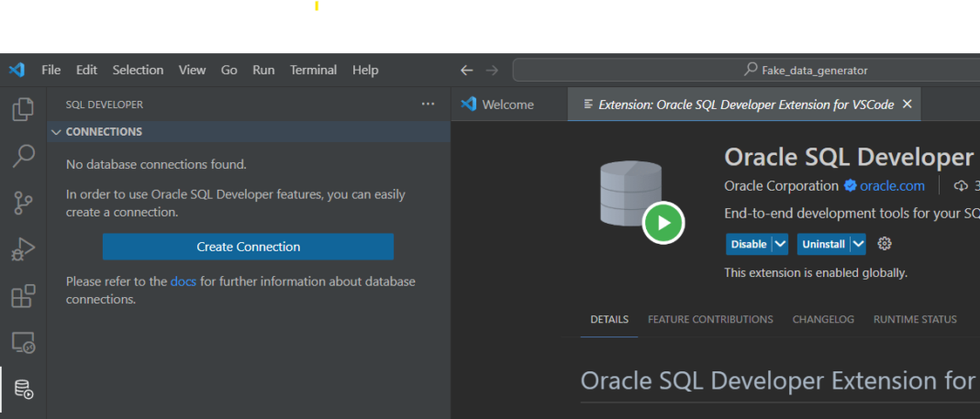Open the Source Control view
The height and width of the screenshot is (419, 980).
23,203
